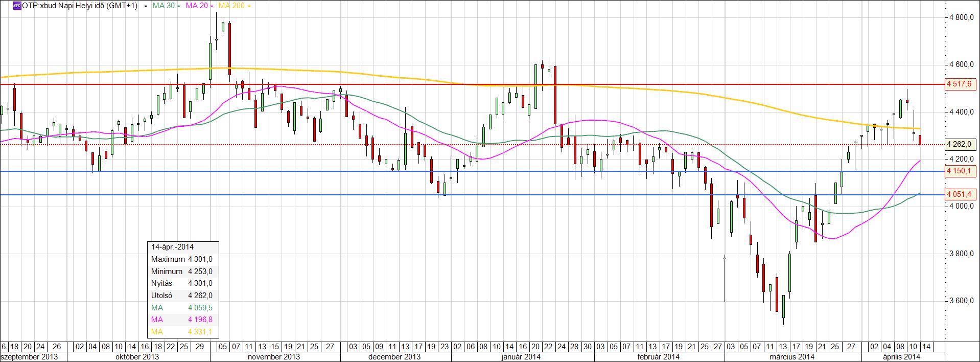
Task: Click the Maximum 4 301,0 row
Action: point(182,259)
